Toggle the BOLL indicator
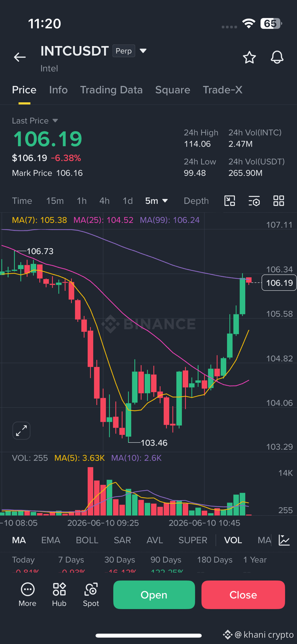297x644 pixels. 87,540
